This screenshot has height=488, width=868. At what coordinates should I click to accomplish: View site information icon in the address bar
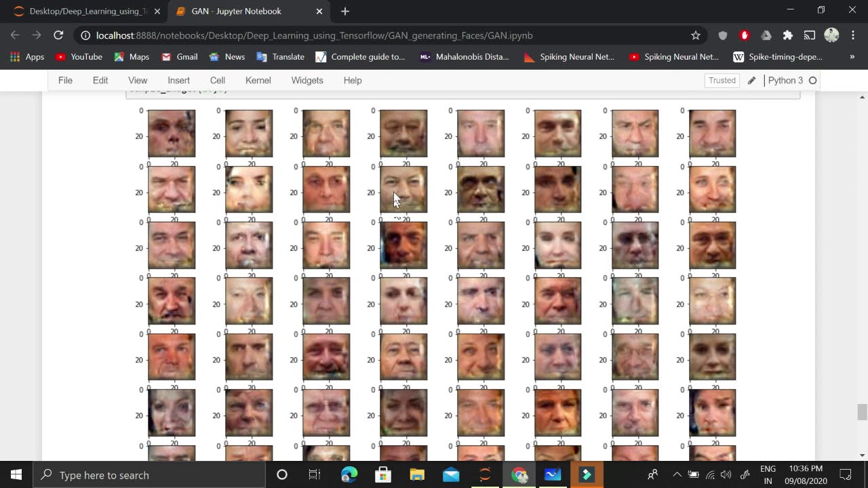click(x=84, y=35)
